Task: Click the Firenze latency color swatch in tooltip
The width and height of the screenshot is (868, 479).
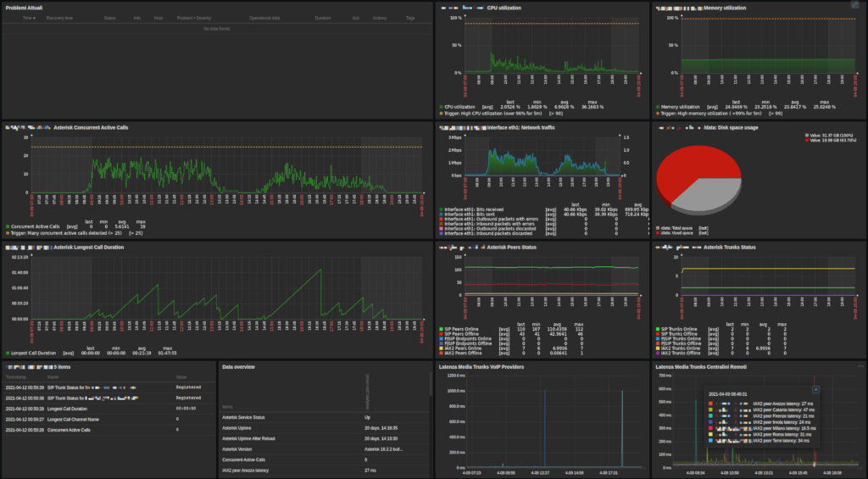Action: pos(711,416)
